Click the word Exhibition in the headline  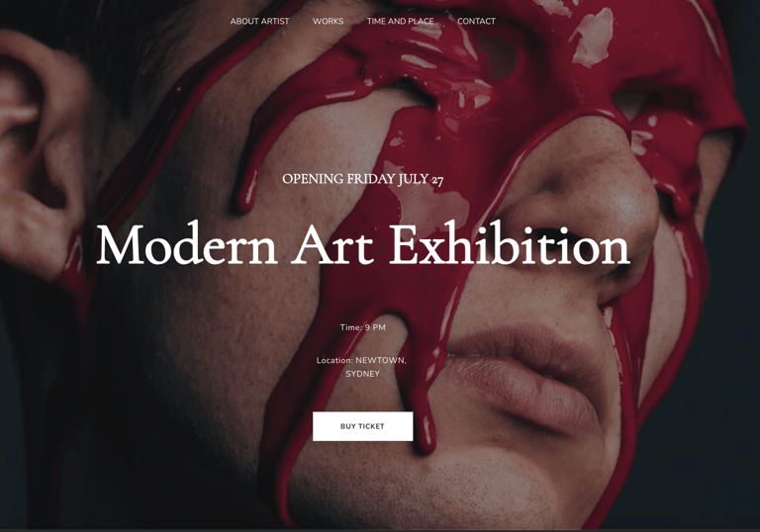coord(510,244)
